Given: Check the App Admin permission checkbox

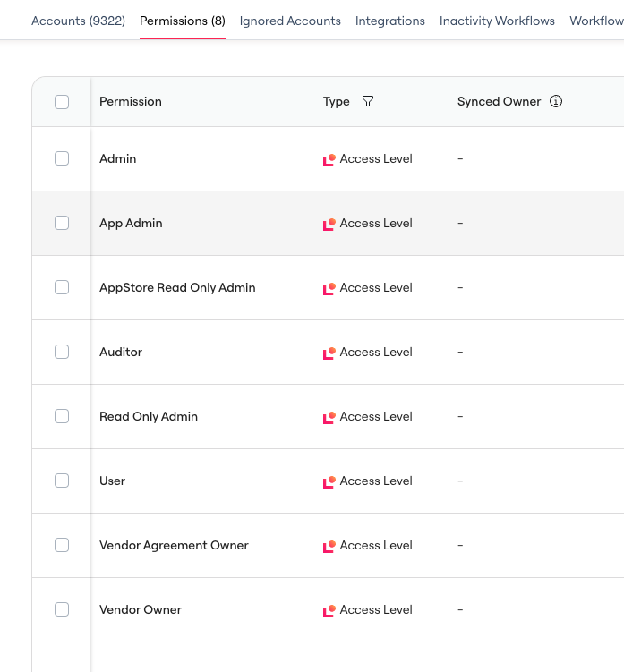Looking at the screenshot, I should (62, 223).
